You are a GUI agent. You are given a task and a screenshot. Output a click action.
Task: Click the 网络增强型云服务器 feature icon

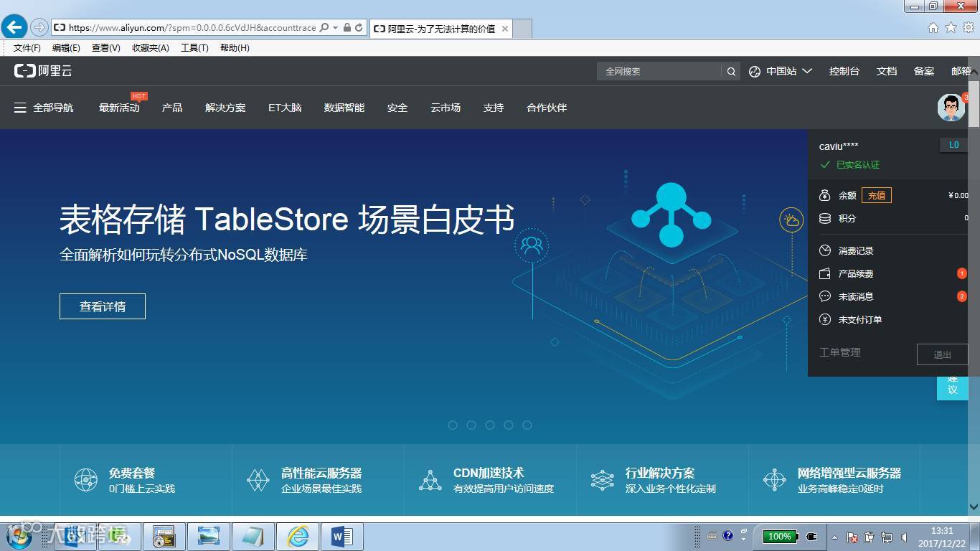(775, 480)
